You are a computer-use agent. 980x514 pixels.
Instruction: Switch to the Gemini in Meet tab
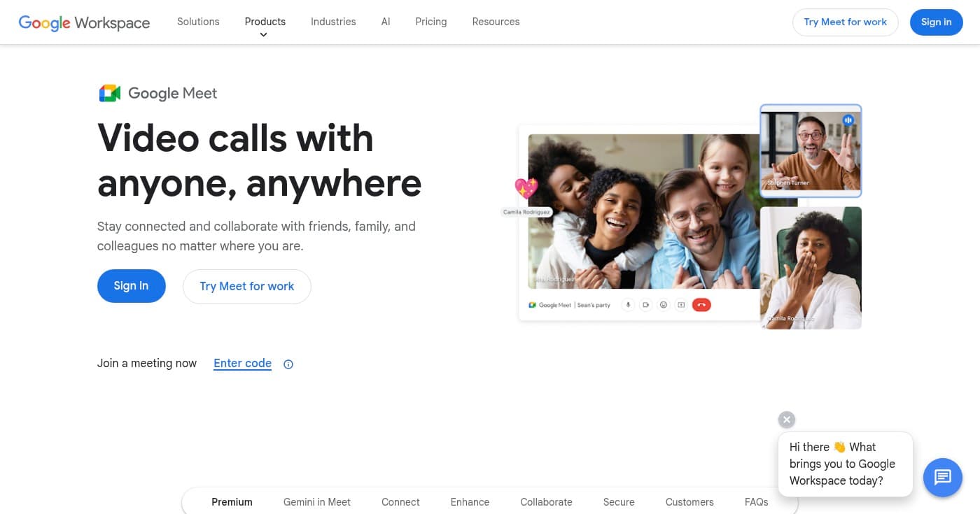(316, 501)
